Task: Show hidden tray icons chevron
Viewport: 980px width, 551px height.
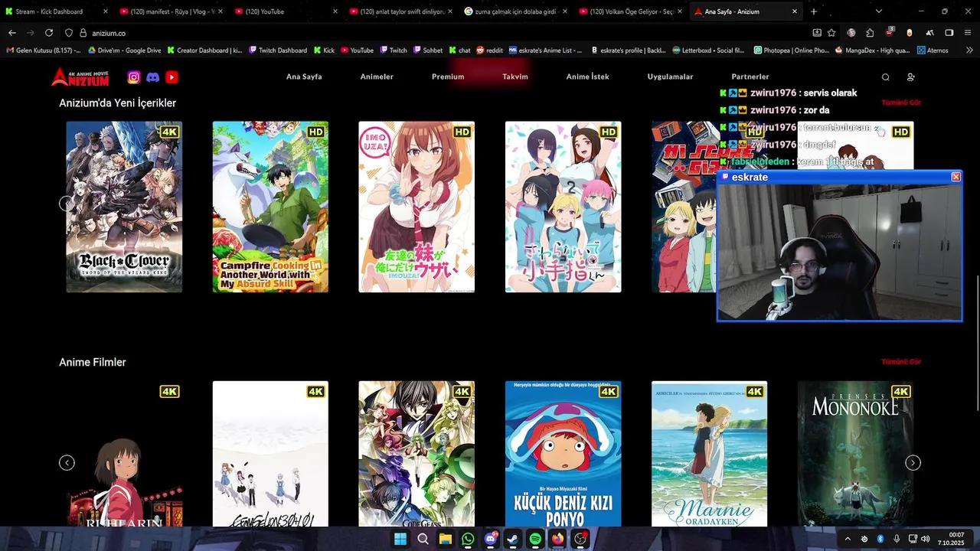Action: [848, 539]
